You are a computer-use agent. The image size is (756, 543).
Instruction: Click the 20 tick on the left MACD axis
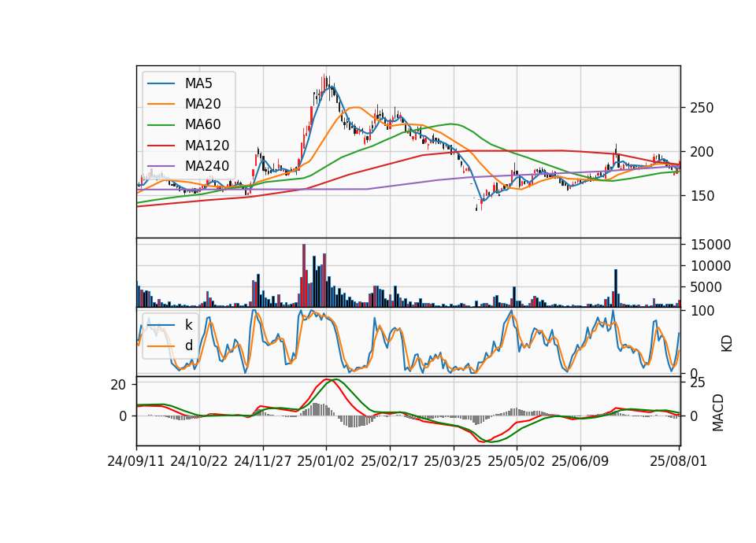(118, 385)
